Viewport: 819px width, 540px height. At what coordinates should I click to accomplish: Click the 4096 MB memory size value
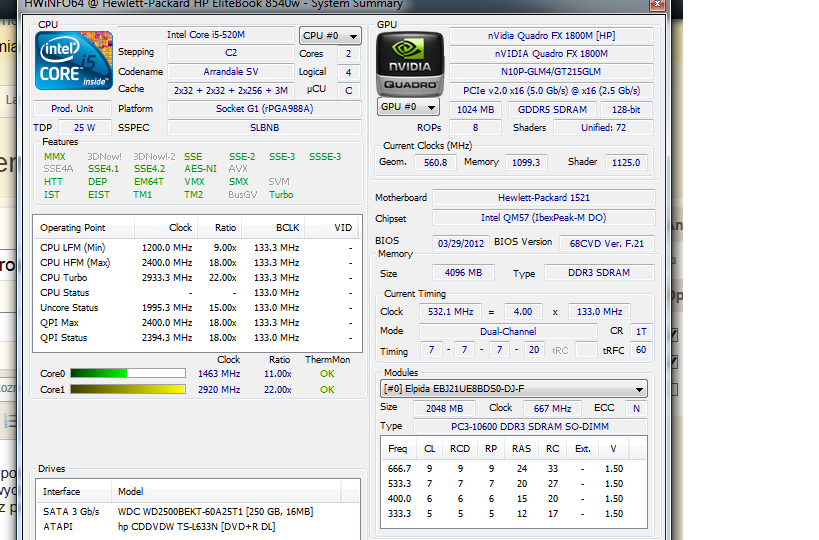463,273
